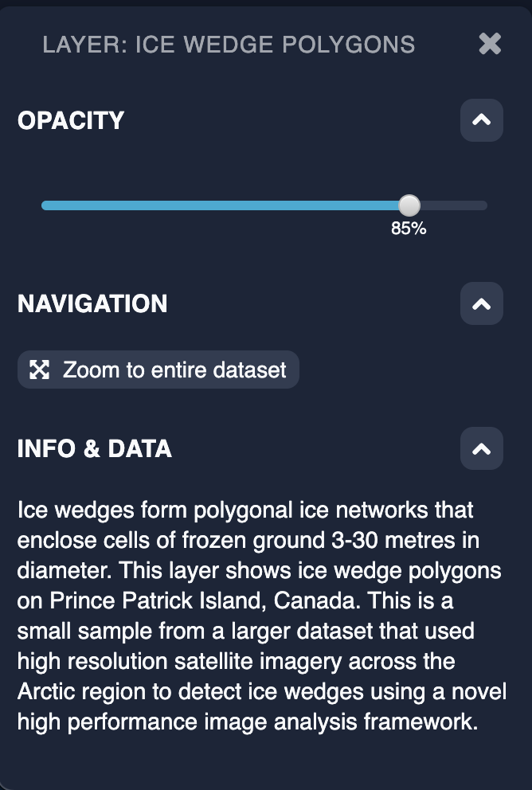532x790 pixels.
Task: Click the NAVIGATION section heading
Action: point(92,304)
